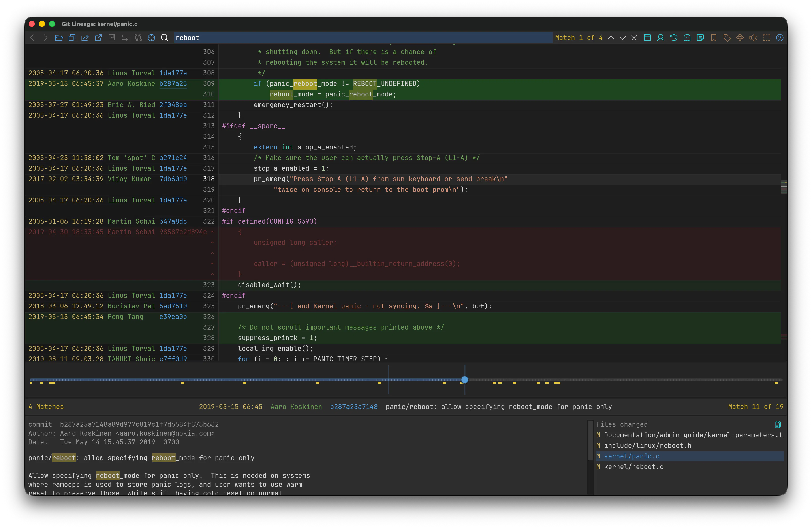This screenshot has width=812, height=528.
Task: Toggle the commit note panel icon
Action: tap(700, 38)
